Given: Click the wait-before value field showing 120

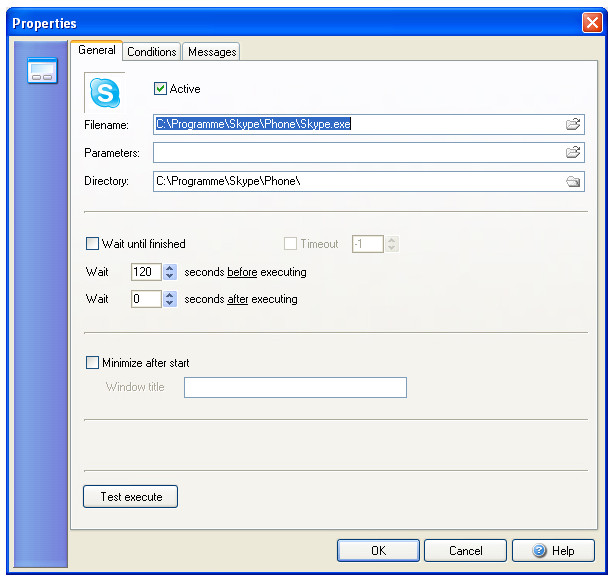Looking at the screenshot, I should (147, 272).
